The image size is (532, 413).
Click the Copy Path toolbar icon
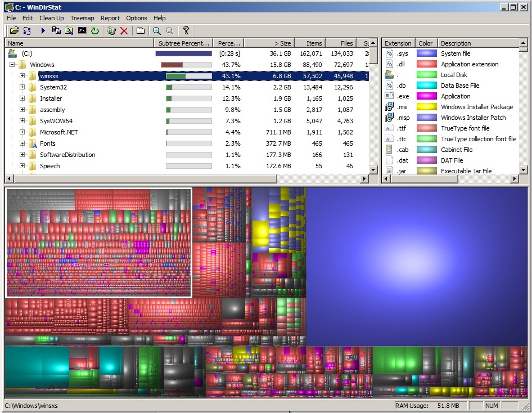pyautogui.click(x=56, y=31)
